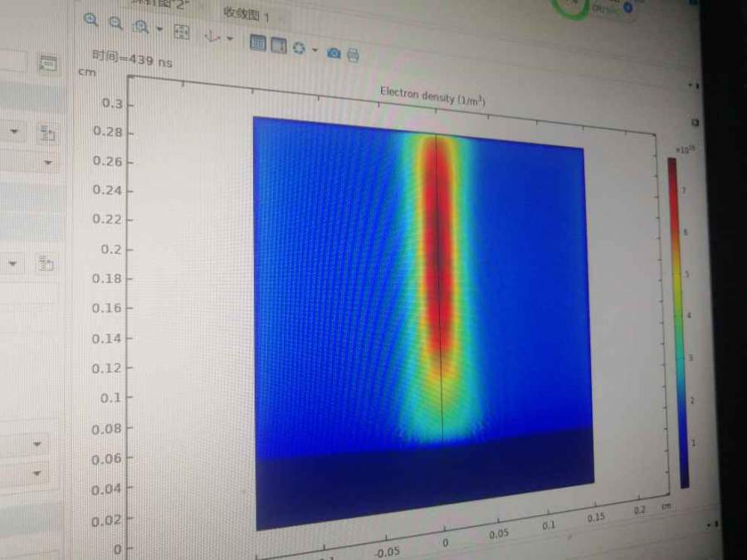
Task: Open dropdown next to refresh icon
Action: point(315,50)
